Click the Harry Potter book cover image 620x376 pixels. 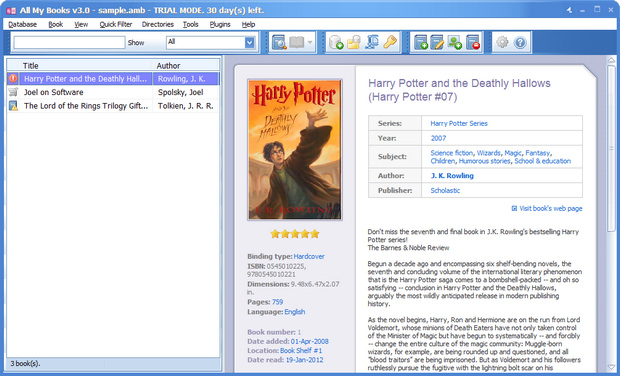coord(295,149)
